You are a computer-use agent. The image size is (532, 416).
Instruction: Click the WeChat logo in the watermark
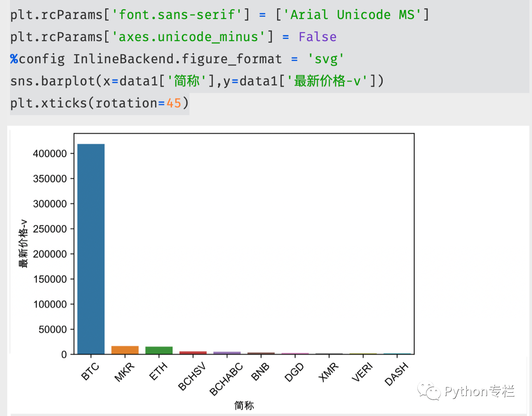(x=429, y=391)
